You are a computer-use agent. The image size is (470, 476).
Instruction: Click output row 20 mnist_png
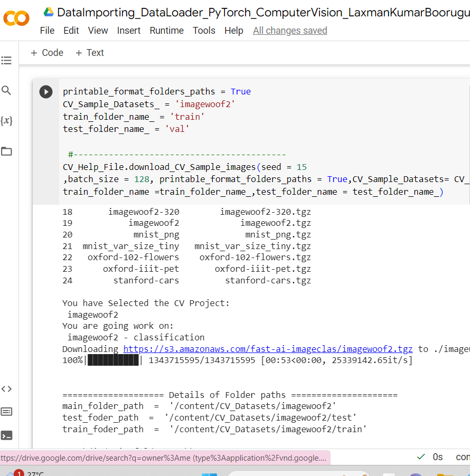point(186,235)
